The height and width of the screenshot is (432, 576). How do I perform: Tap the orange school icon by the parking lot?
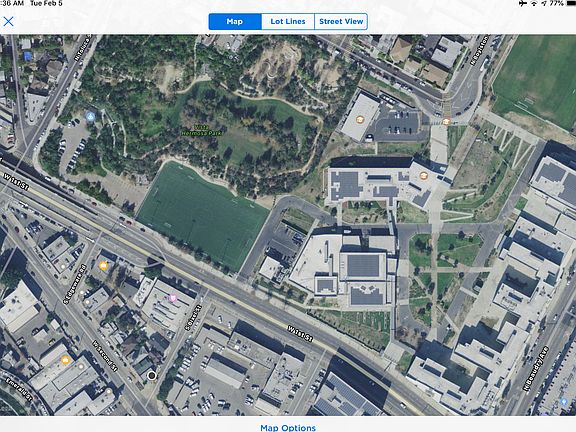click(360, 119)
